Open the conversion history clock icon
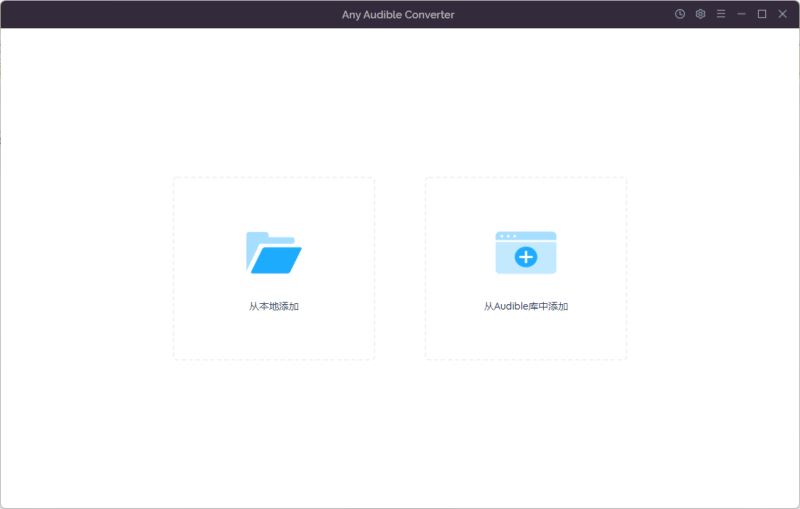This screenshot has height=509, width=800. [x=680, y=14]
